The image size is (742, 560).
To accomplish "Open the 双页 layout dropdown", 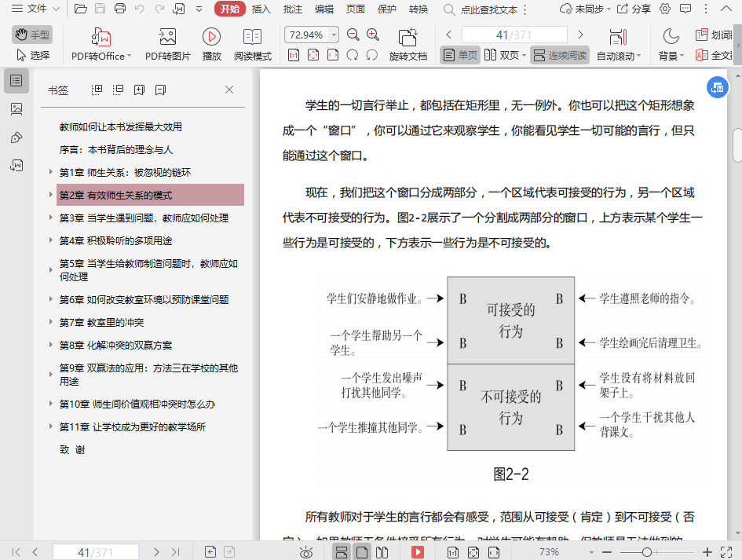I will [x=505, y=55].
